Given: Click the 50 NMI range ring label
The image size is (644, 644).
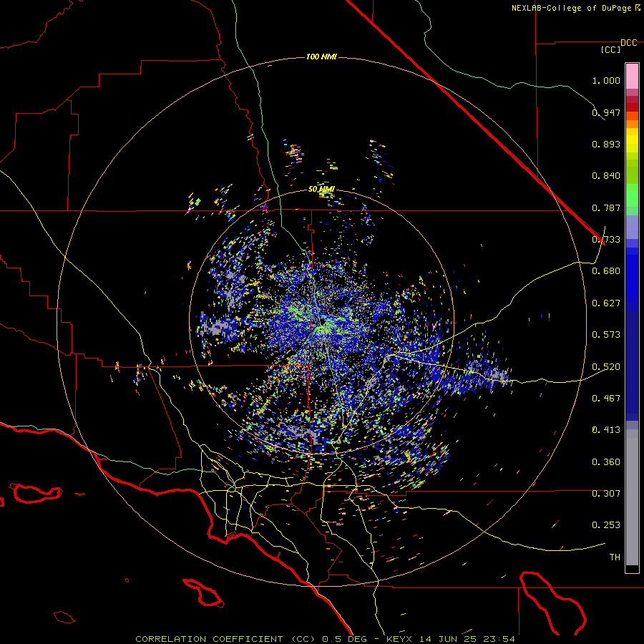Looking at the screenshot, I should pos(321,190).
